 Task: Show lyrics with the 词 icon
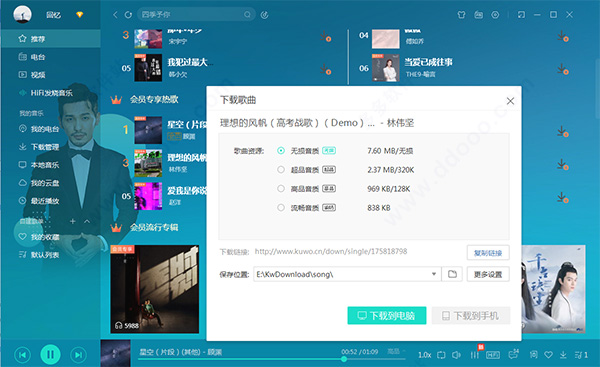[533, 355]
